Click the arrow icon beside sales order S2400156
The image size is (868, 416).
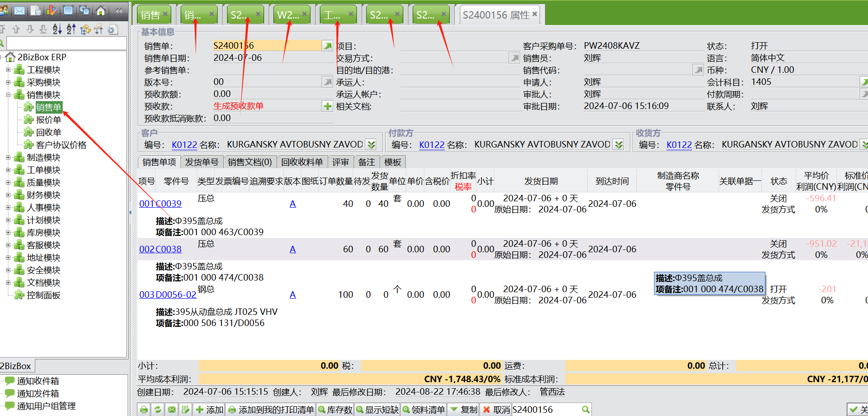(328, 45)
